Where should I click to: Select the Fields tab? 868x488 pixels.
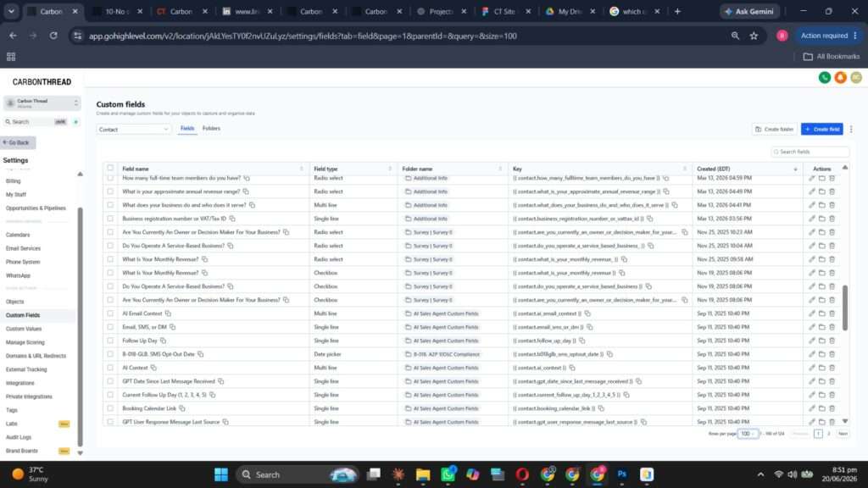tap(187, 129)
